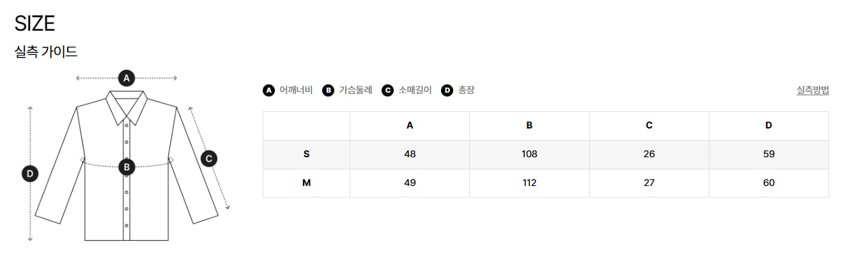868x271 pixels.
Task: Click column header A in size table
Action: coord(410,125)
